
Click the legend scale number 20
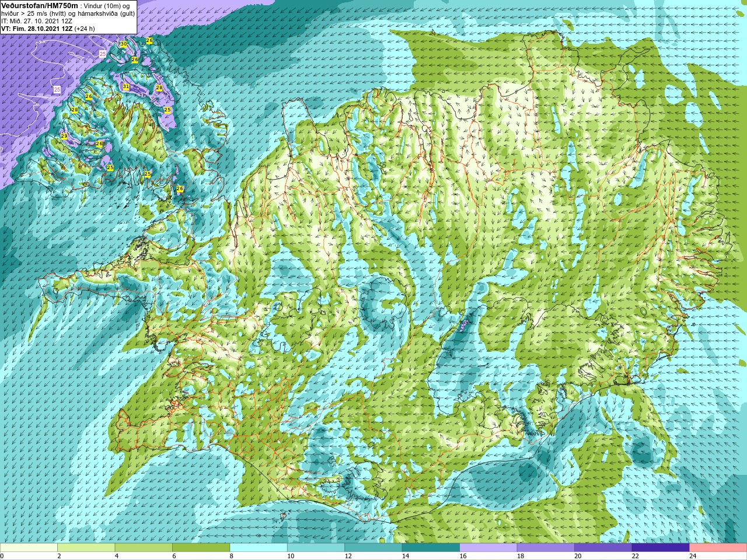(578, 556)
